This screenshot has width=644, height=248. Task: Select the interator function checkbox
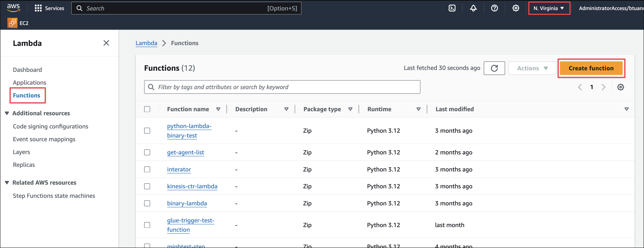147,169
